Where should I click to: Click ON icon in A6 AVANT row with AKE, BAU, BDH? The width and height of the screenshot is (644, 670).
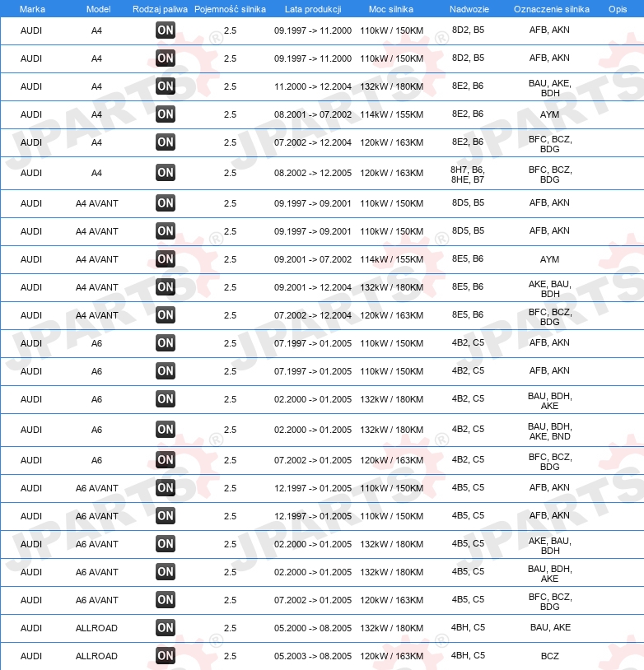(x=166, y=544)
